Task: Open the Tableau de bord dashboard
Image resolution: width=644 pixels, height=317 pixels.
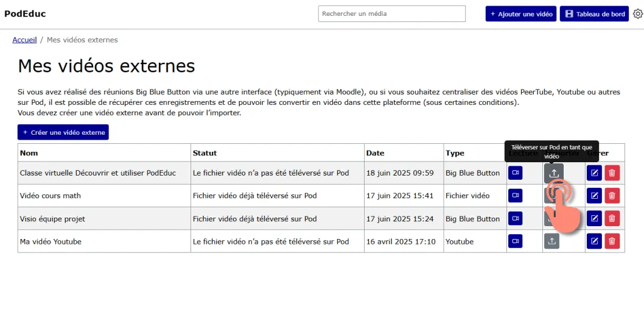Action: click(594, 14)
